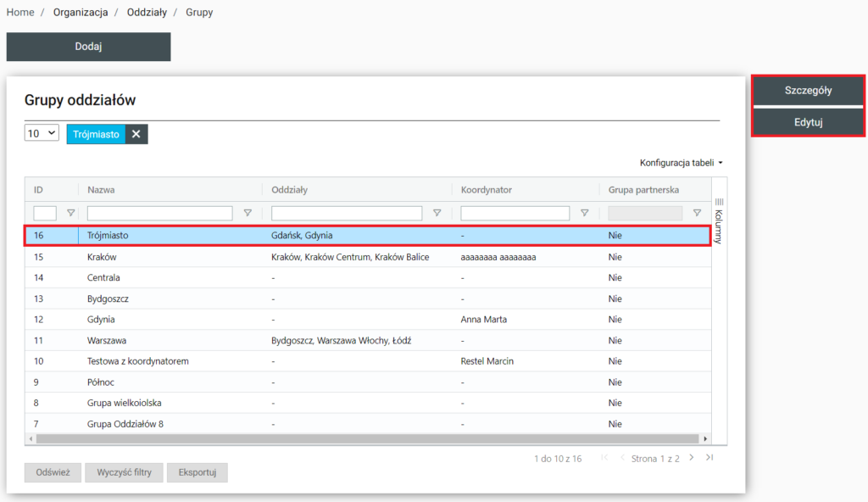Remove the Trójmiasto filter tag
868x502 pixels.
click(136, 134)
